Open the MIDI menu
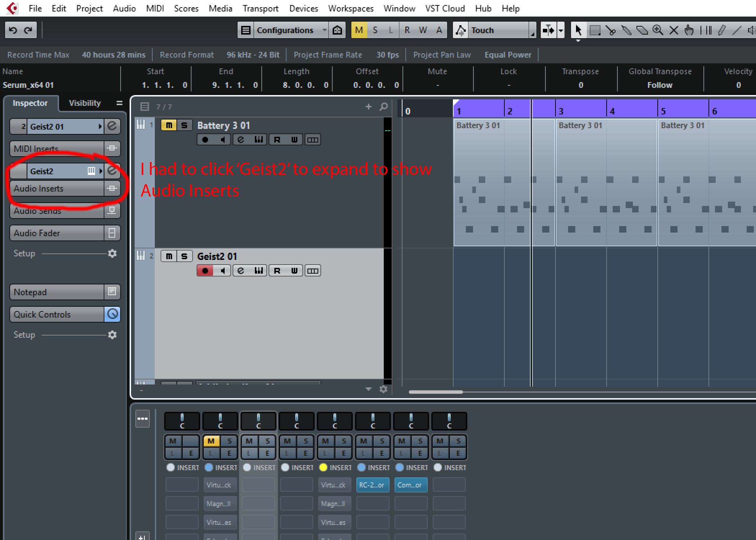Screen dimensions: 756x540 pyautogui.click(x=155, y=8)
